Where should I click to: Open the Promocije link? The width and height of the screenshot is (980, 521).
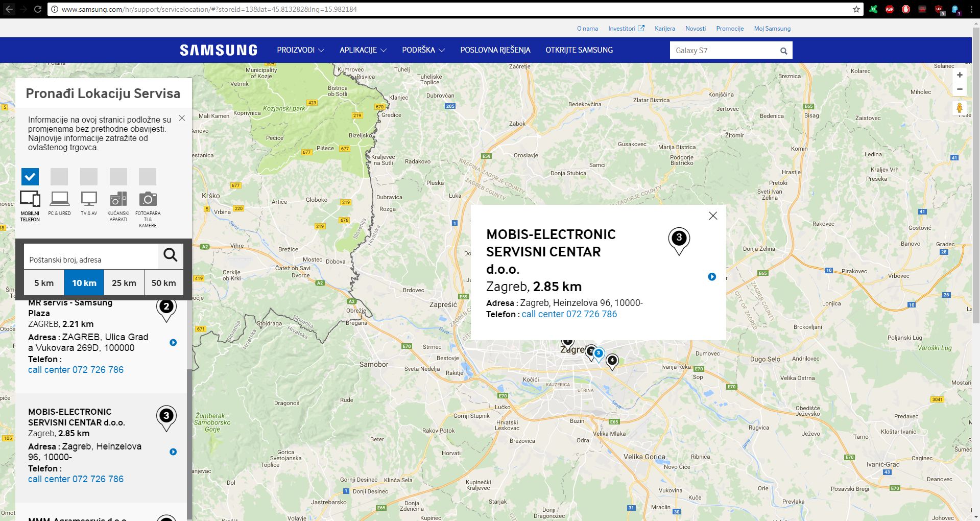[730, 29]
